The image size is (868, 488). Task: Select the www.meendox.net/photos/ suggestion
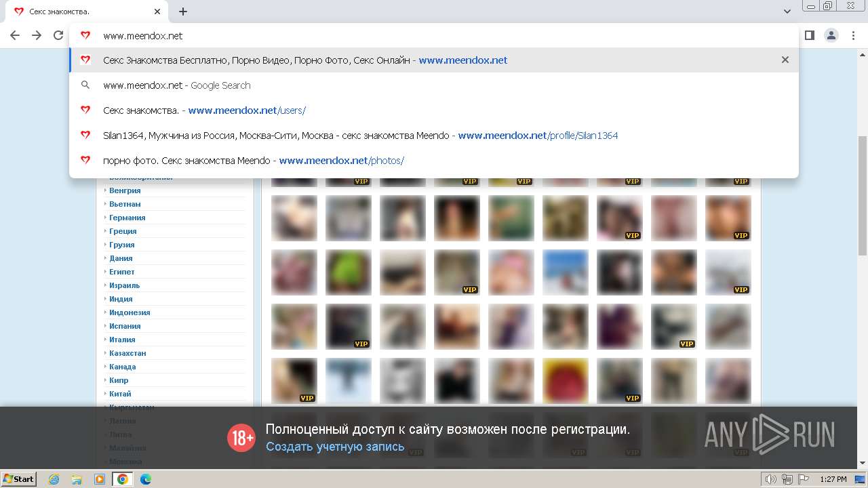434,161
